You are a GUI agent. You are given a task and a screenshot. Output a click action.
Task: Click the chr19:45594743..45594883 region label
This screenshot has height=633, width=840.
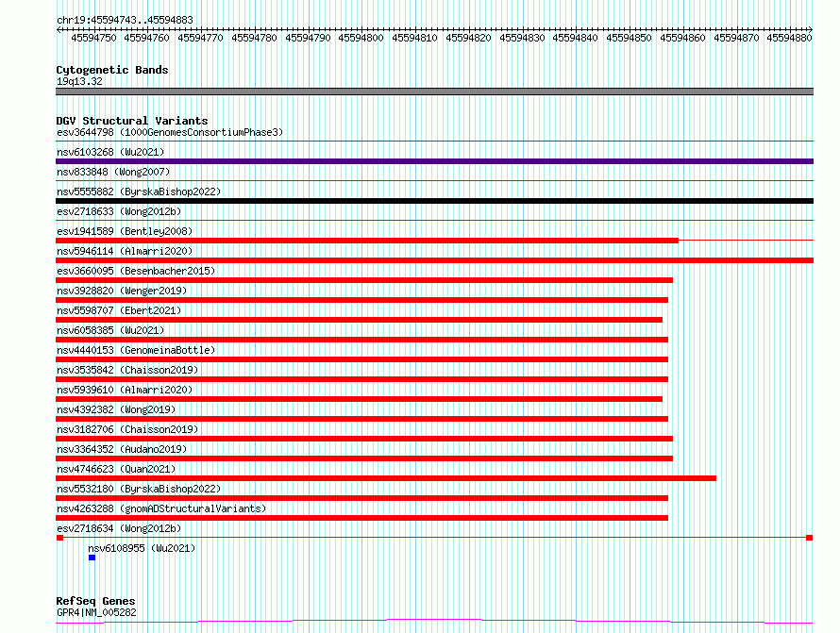(x=125, y=20)
